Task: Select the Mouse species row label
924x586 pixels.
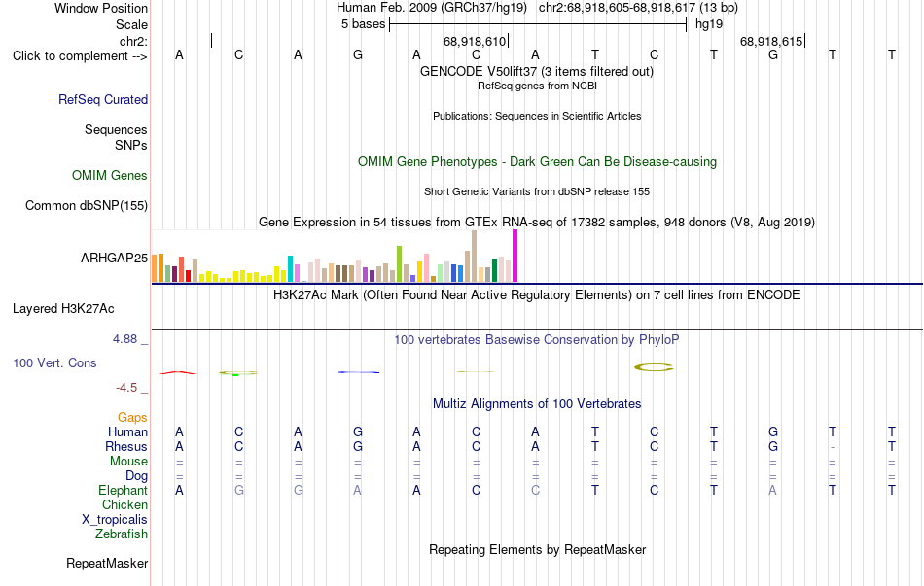Action: (x=128, y=462)
